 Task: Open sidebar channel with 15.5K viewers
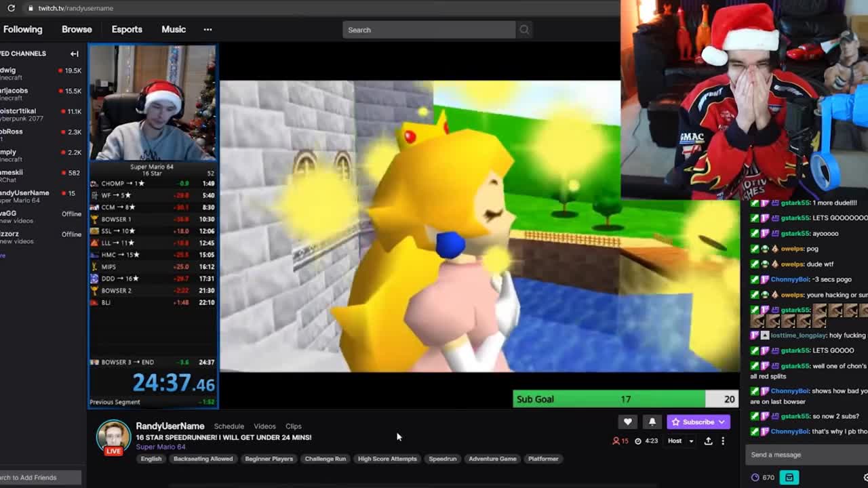(41, 94)
